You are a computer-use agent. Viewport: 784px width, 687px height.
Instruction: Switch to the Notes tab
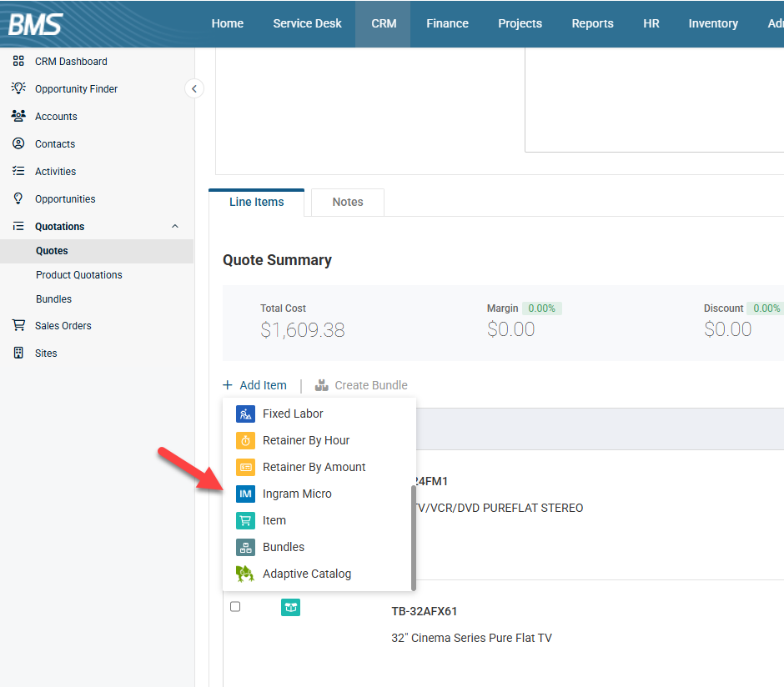(x=348, y=202)
